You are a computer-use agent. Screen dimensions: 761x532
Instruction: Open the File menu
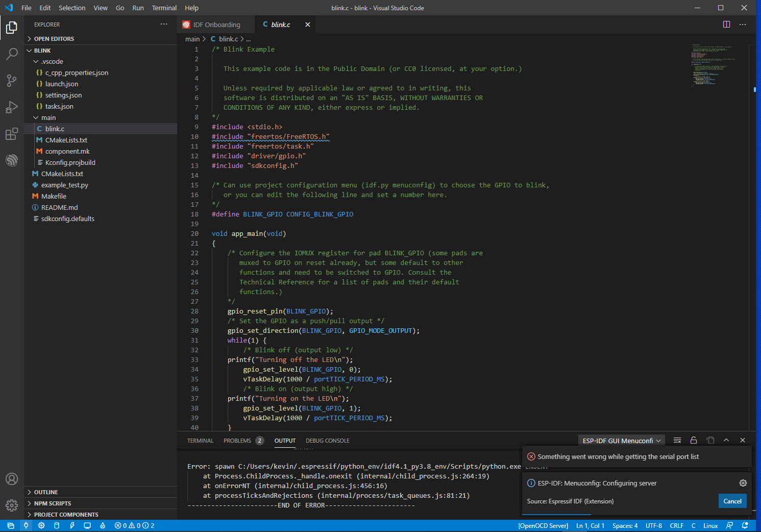[x=27, y=8]
